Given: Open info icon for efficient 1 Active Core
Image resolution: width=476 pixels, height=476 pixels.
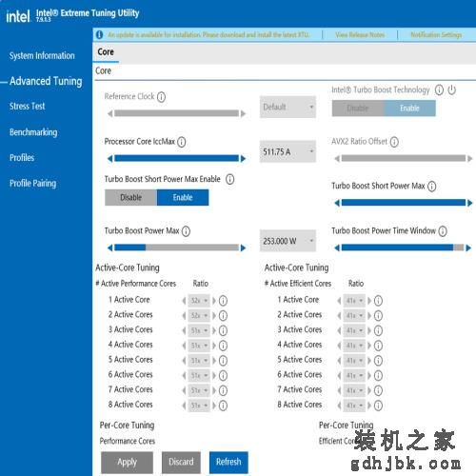Looking at the screenshot, I should (378, 301).
